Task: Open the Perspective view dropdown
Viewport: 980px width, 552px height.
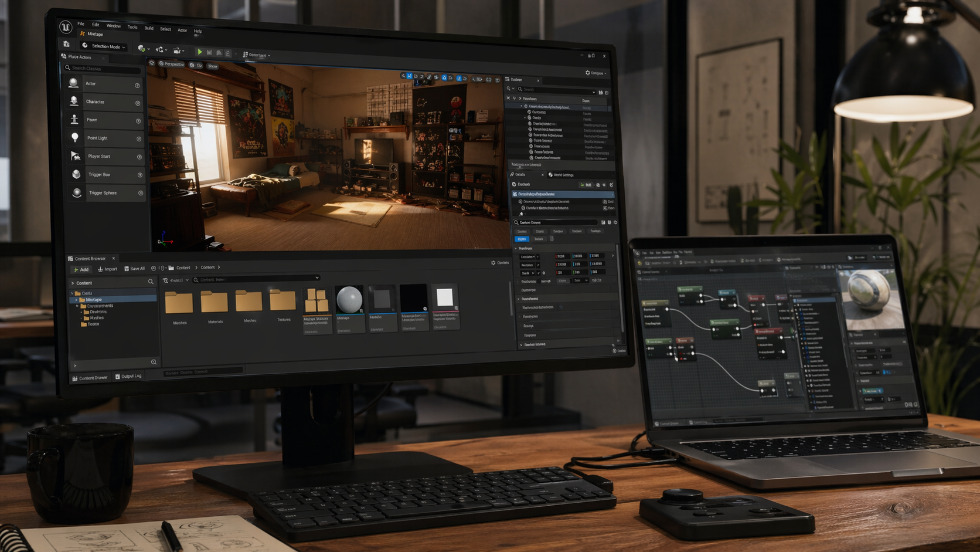Action: pos(172,65)
